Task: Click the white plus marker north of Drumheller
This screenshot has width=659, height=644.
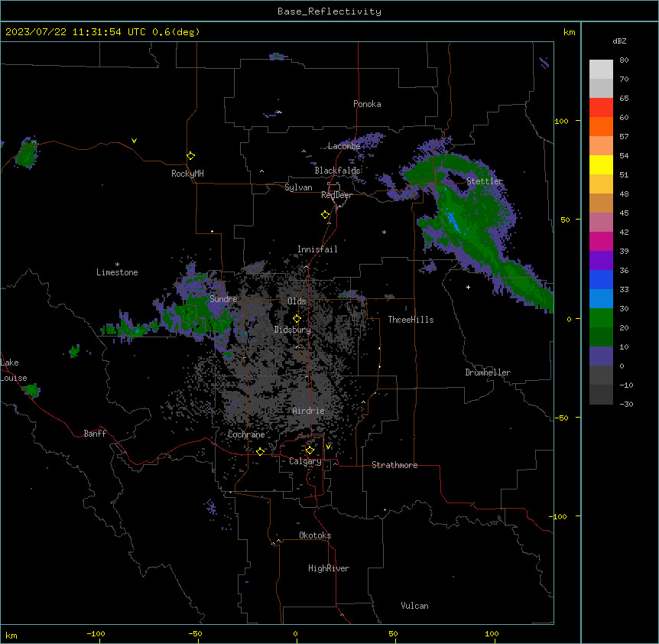Action: [x=468, y=287]
